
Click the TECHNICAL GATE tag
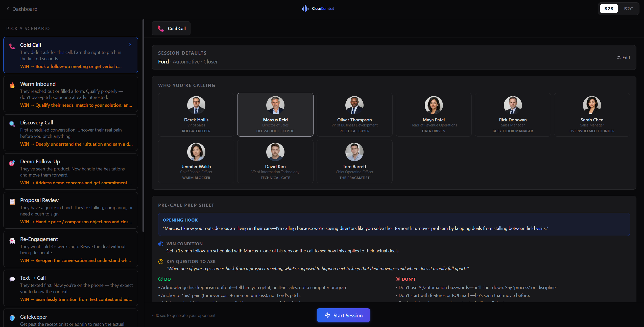[275, 178]
